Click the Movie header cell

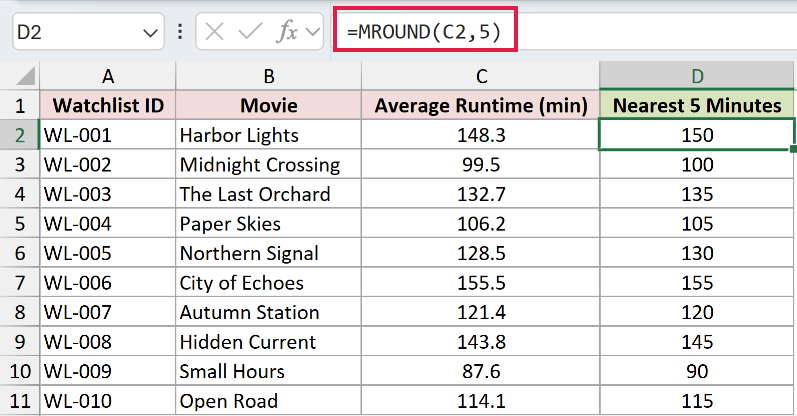pyautogui.click(x=268, y=105)
